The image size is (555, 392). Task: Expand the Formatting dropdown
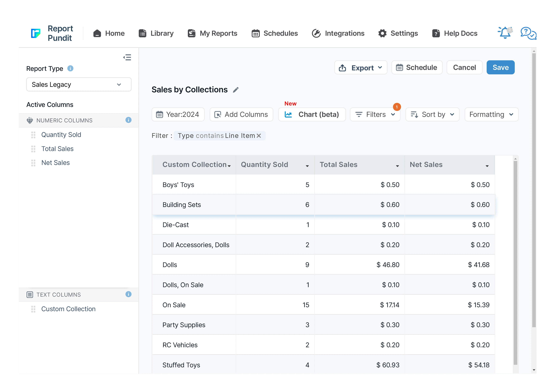(x=491, y=114)
